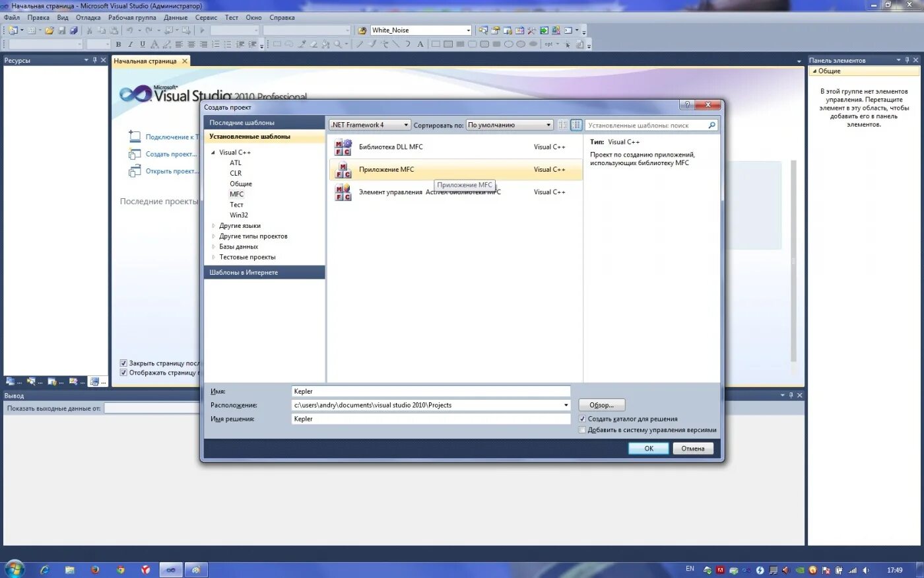Close the Начальная страница tab
This screenshot has width=924, height=578.
tap(185, 61)
